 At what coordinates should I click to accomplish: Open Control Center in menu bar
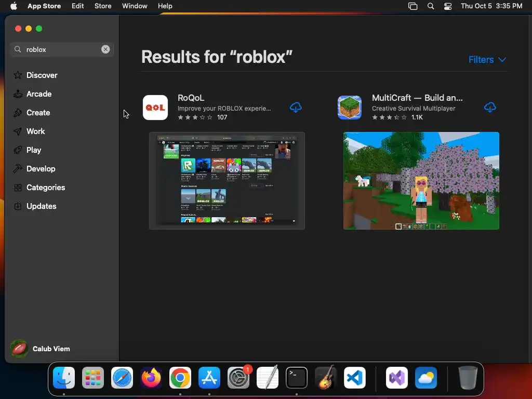(x=448, y=6)
